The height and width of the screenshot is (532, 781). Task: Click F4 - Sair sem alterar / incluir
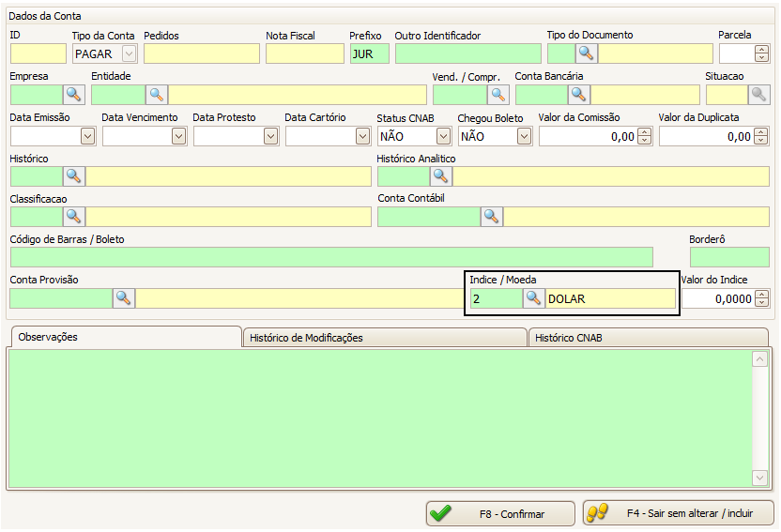click(x=679, y=513)
